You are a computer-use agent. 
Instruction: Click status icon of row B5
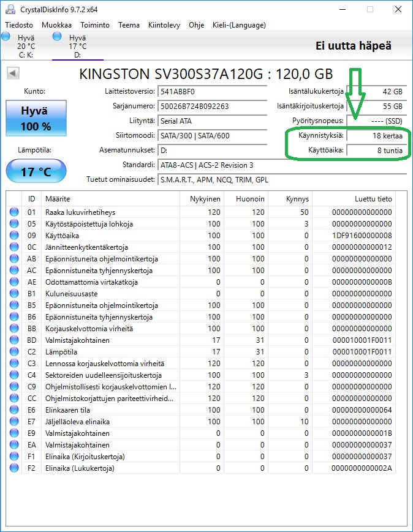click(14, 305)
